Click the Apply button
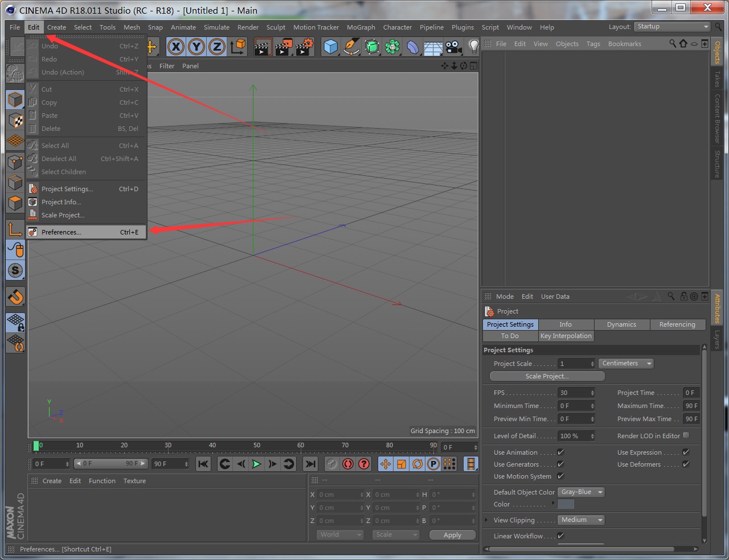 (452, 535)
